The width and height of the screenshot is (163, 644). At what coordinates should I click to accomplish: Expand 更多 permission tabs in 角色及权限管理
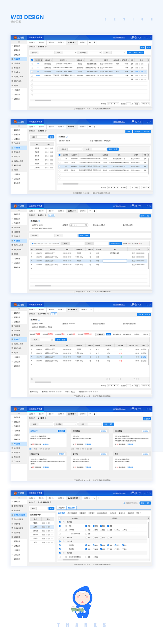pyautogui.click(x=138, y=513)
